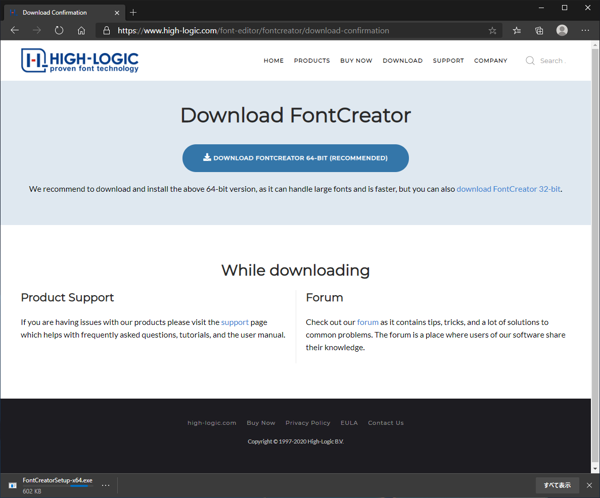
Task: Click the search magnifier icon
Action: pyautogui.click(x=530, y=60)
